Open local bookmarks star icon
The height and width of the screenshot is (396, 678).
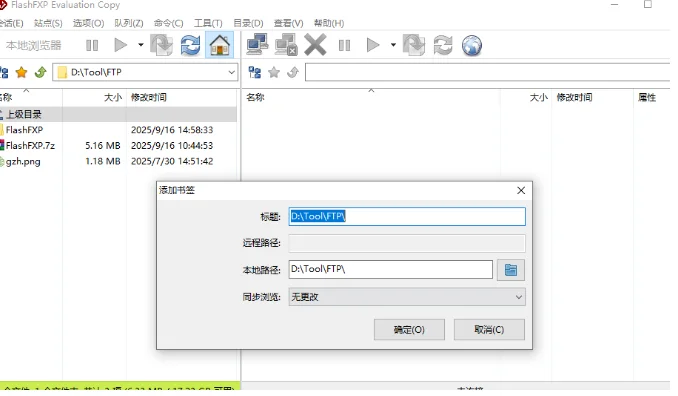coord(21,72)
